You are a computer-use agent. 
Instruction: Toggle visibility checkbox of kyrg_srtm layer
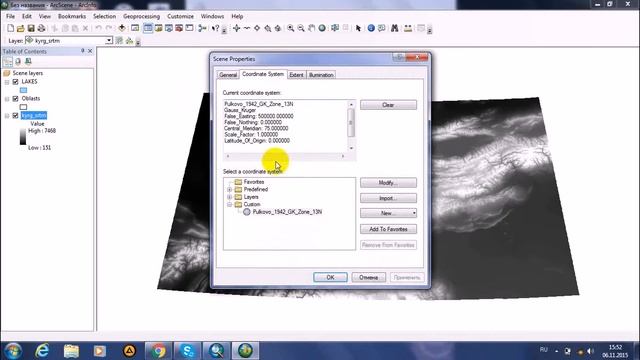[16, 116]
